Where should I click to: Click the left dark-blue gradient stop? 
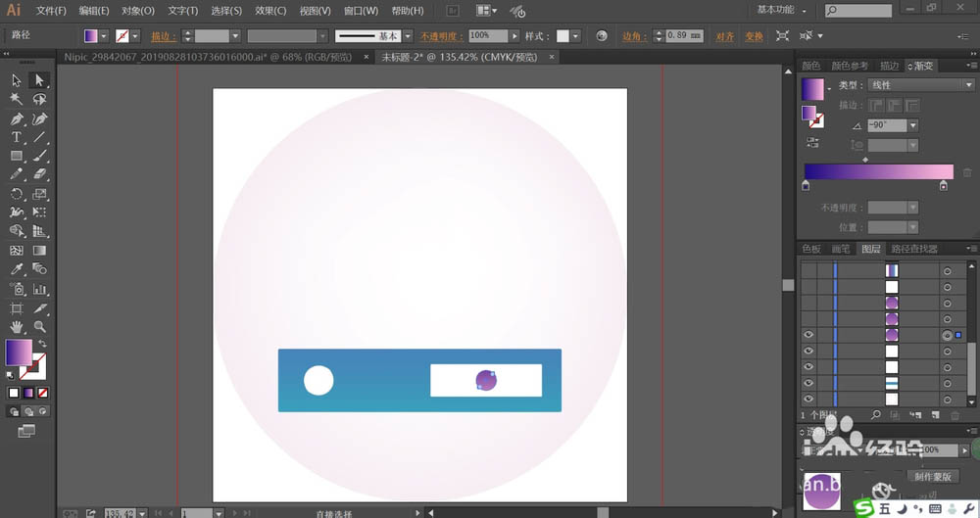point(806,186)
